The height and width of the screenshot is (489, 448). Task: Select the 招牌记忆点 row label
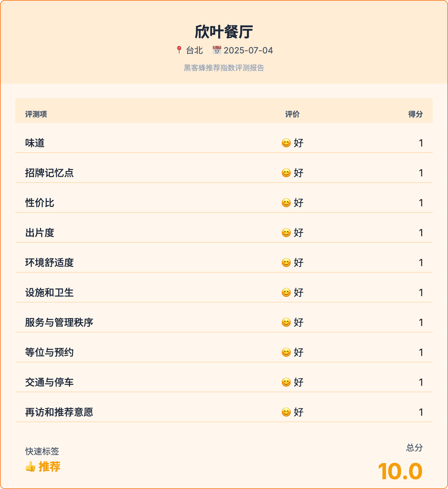tap(49, 173)
